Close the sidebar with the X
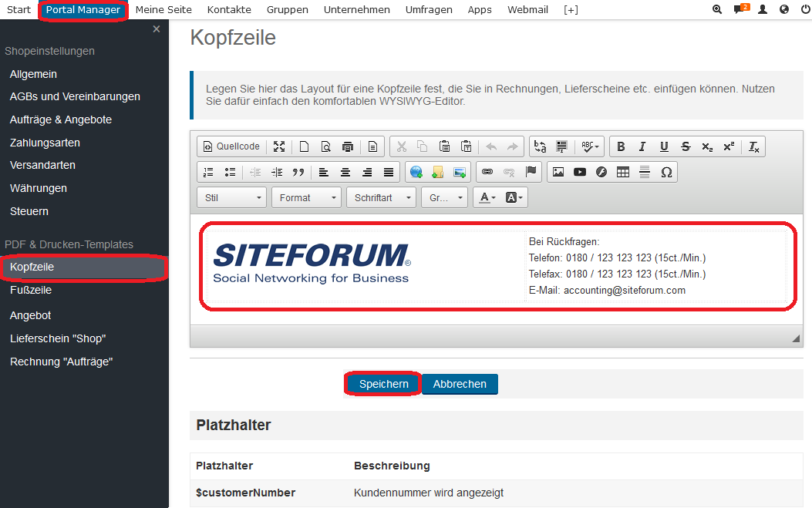 click(157, 29)
